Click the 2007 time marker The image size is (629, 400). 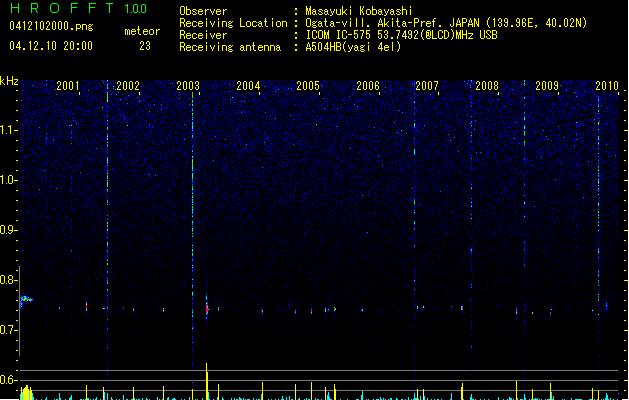click(427, 85)
